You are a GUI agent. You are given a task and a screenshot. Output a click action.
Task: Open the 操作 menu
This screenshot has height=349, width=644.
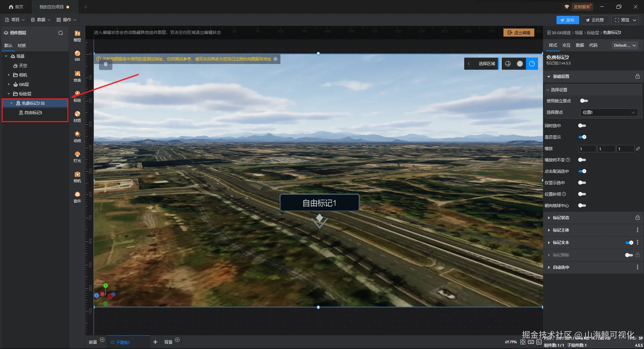point(66,20)
